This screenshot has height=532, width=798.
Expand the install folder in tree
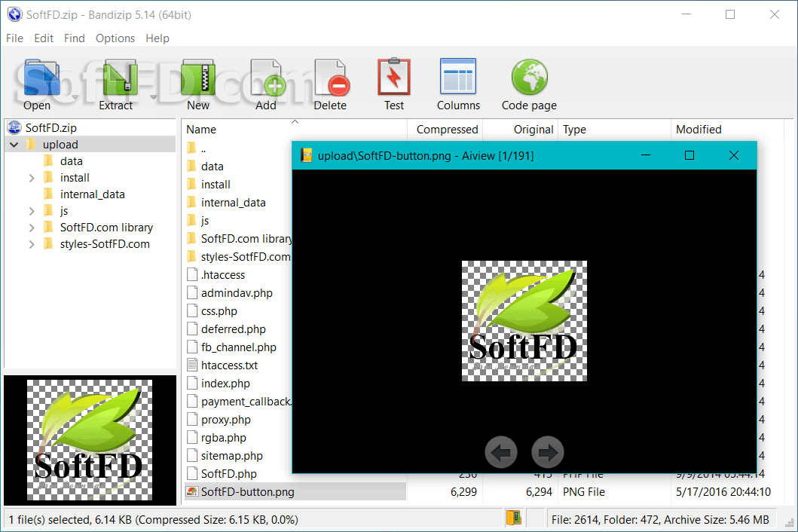click(x=32, y=178)
